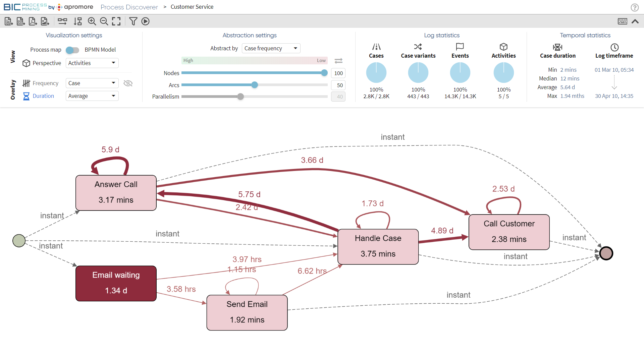Click the Abstract by Case frequency button
The width and height of the screenshot is (644, 362).
(271, 48)
